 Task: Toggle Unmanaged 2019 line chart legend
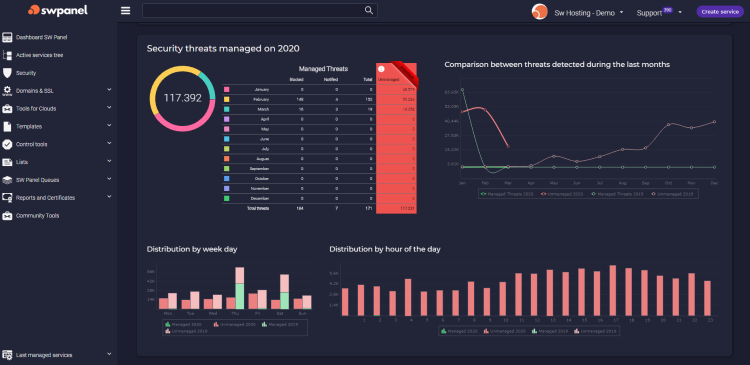pos(673,194)
